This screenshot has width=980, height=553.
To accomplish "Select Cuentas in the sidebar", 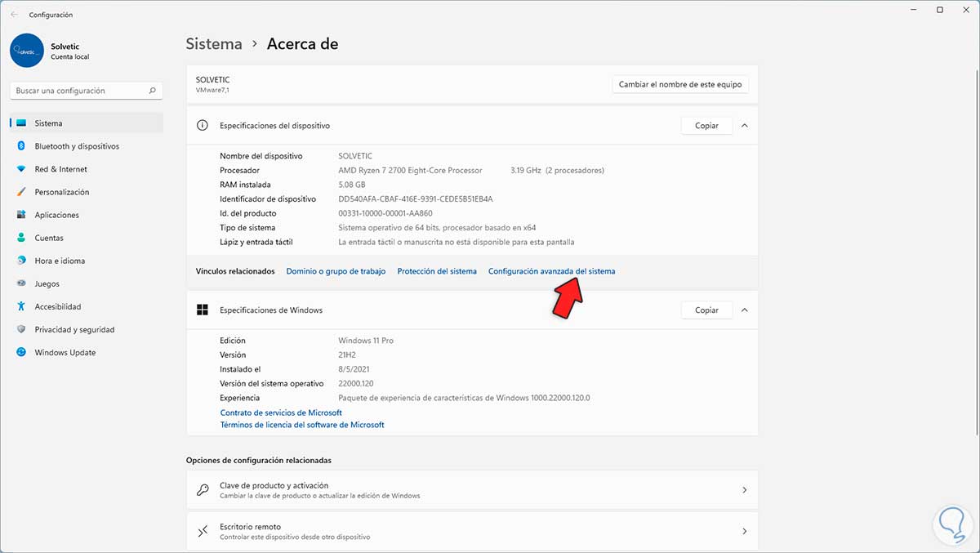I will click(87, 238).
